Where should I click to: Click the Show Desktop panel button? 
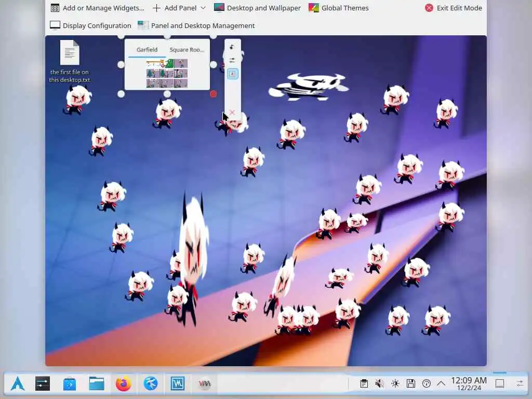500,384
